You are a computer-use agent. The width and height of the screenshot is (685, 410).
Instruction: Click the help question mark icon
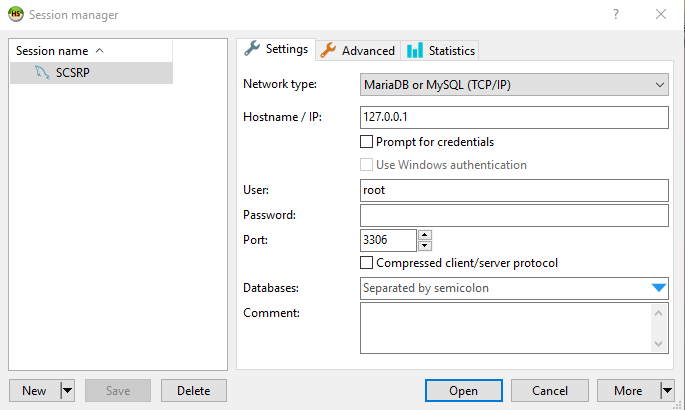pos(615,14)
